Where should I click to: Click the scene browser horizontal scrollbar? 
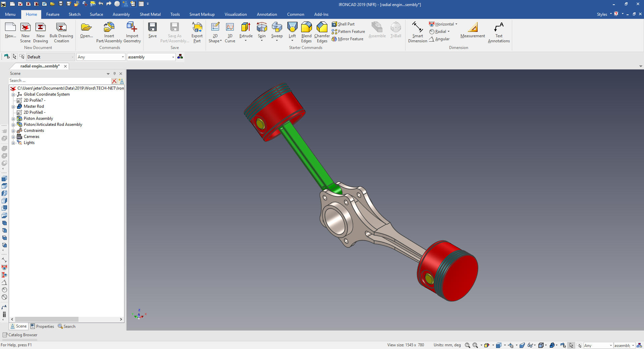47,319
